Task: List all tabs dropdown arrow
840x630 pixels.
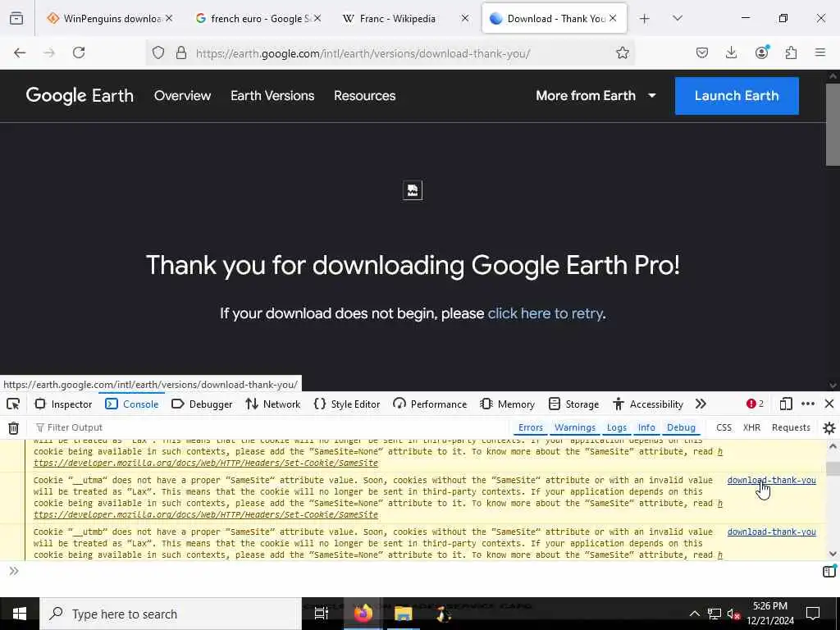Action: point(677,19)
